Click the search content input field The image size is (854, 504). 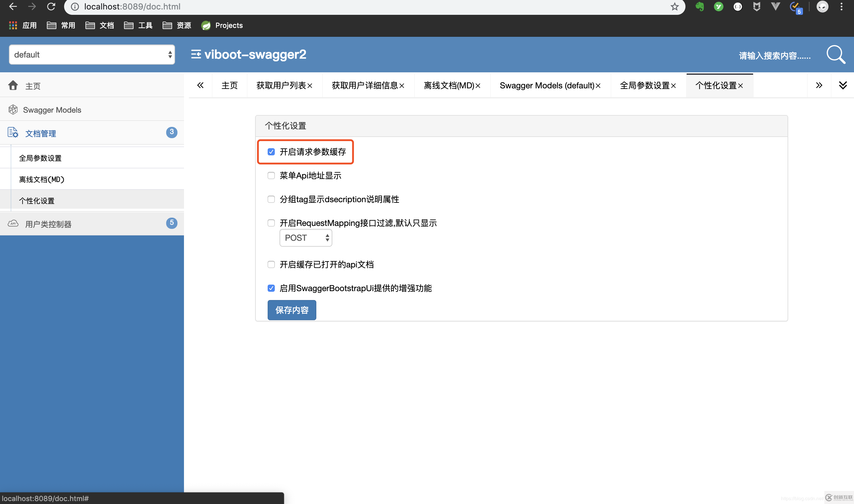click(774, 55)
